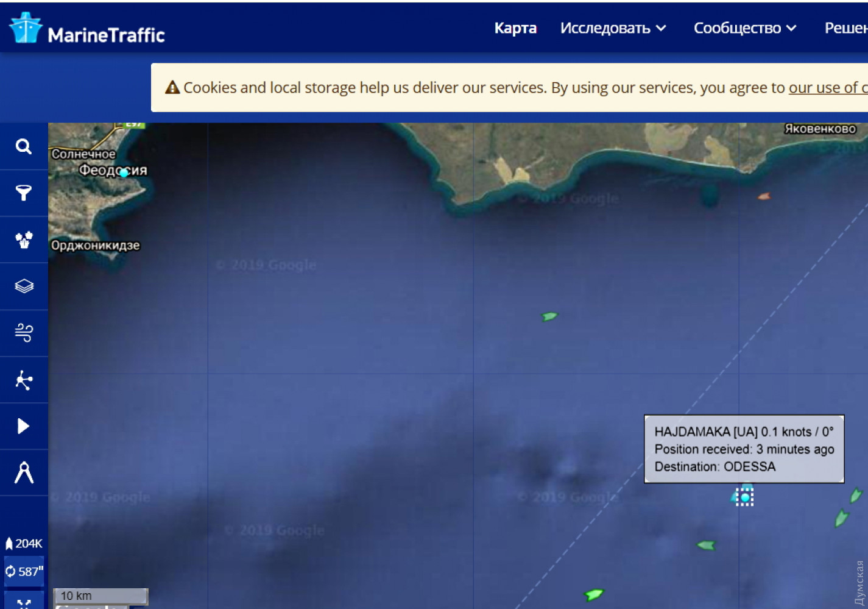Click the 10 km scale bar
This screenshot has height=609, width=868.
click(101, 596)
